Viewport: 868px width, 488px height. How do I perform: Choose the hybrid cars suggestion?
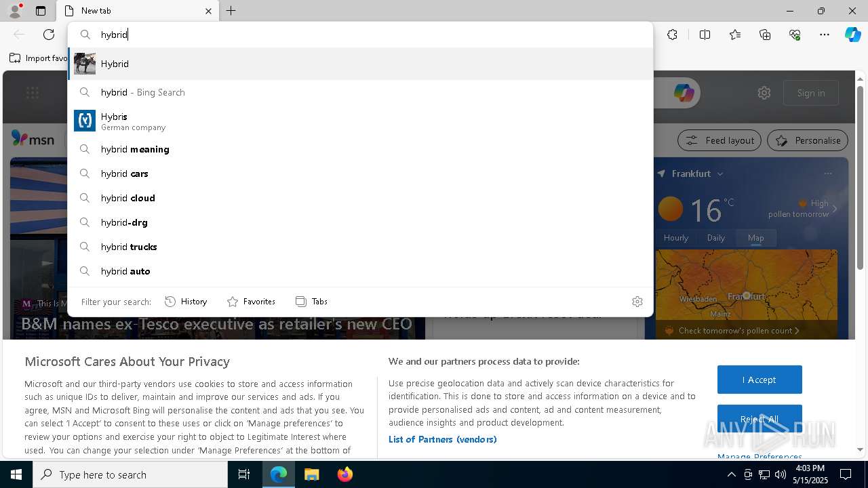360,174
